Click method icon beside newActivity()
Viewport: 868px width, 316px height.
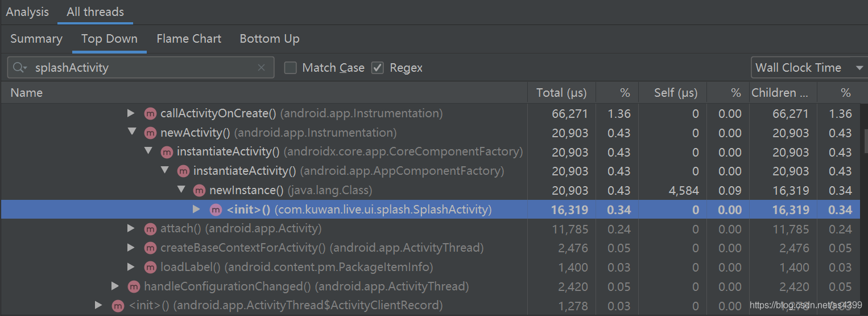coord(150,133)
